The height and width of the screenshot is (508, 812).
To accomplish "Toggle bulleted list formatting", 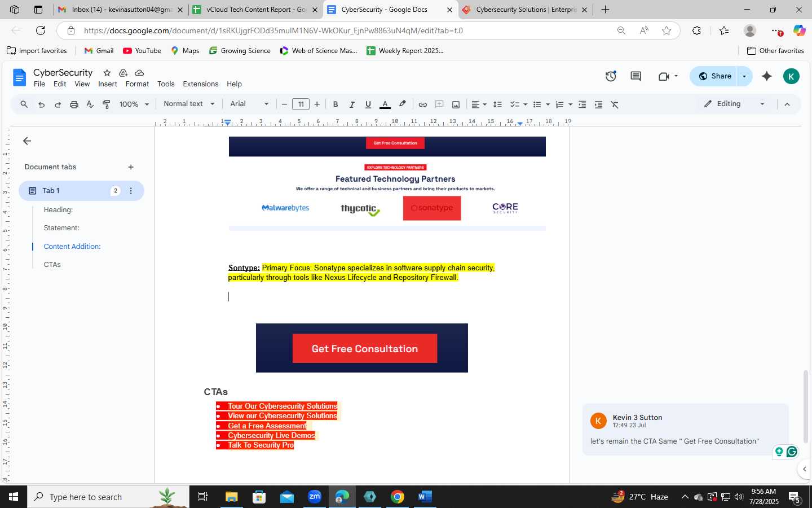I will pos(537,104).
